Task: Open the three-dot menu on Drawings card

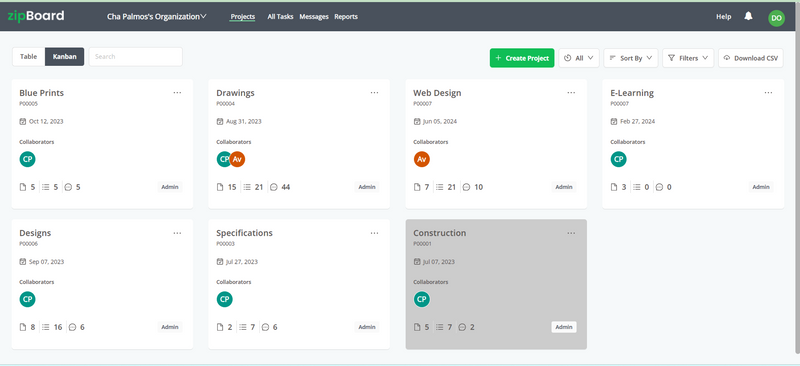Action: [x=374, y=92]
